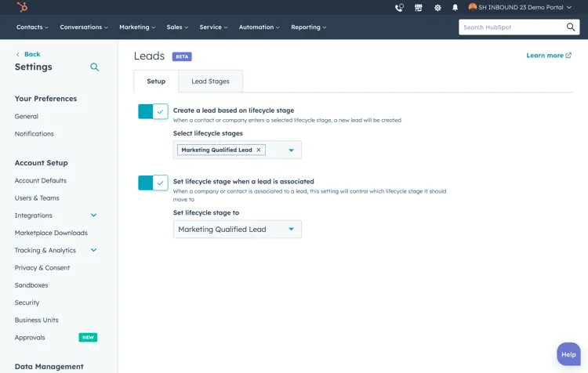Click the HubSpot sprocket logo

pyautogui.click(x=22, y=8)
